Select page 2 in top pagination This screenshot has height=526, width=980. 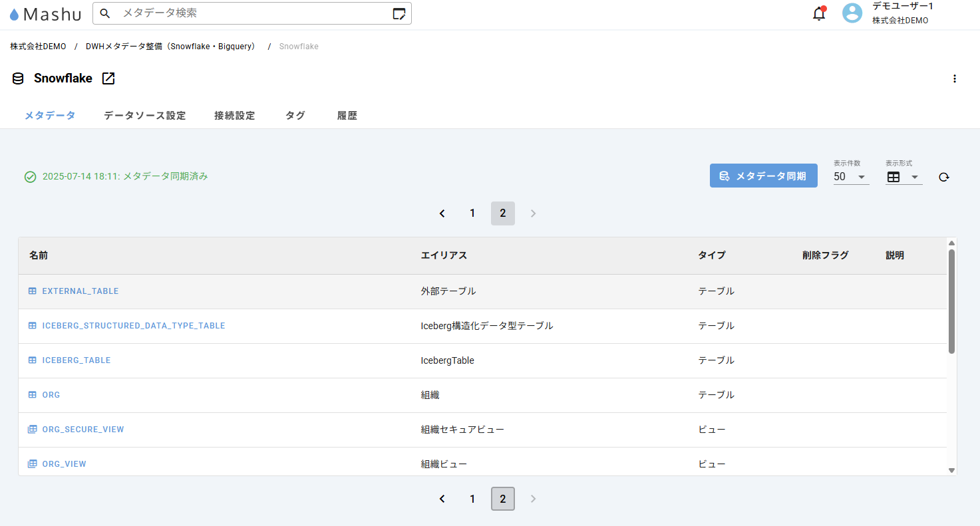[503, 213]
